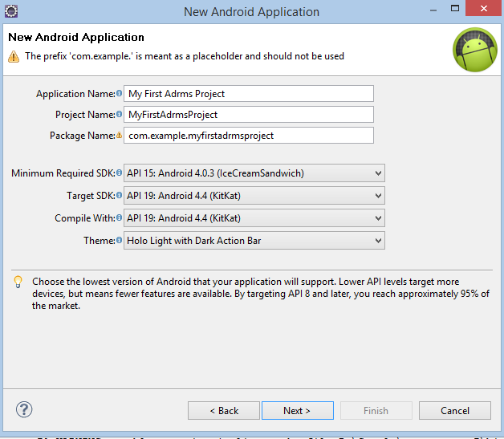
Task: Click the 'Target SDK:' label
Action: (91, 196)
